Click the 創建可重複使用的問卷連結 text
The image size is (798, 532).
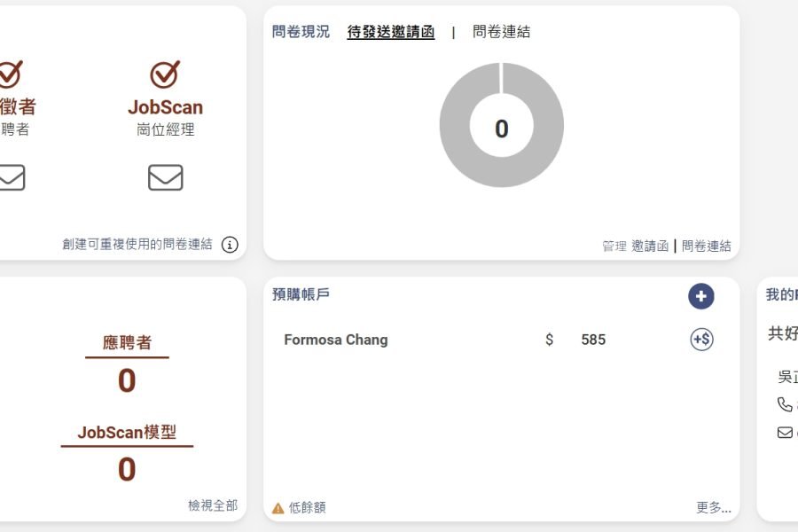(137, 245)
